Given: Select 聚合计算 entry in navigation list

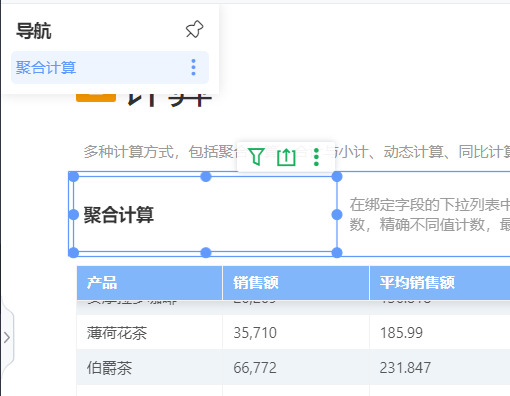Looking at the screenshot, I should tap(110, 67).
